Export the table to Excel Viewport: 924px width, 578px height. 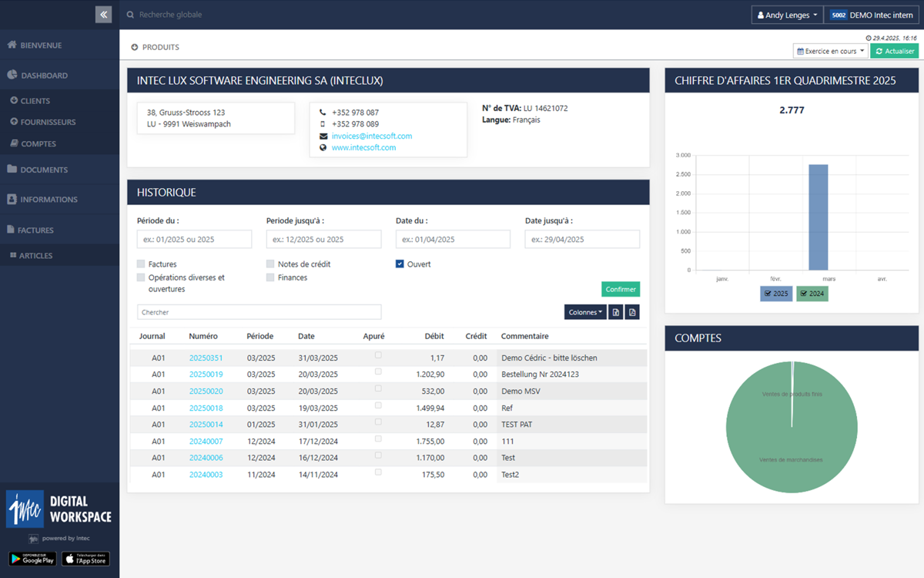click(616, 312)
